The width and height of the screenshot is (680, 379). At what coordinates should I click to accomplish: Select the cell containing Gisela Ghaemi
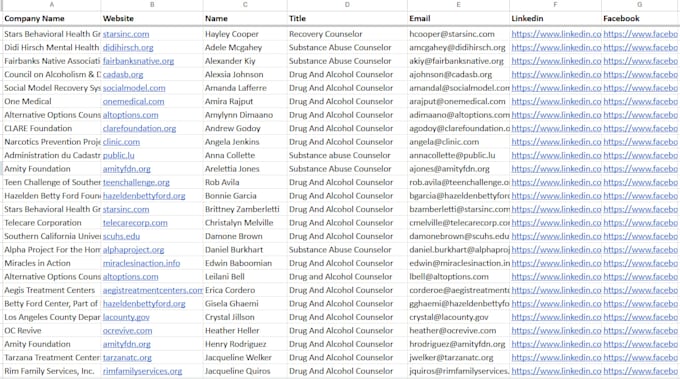(x=245, y=304)
